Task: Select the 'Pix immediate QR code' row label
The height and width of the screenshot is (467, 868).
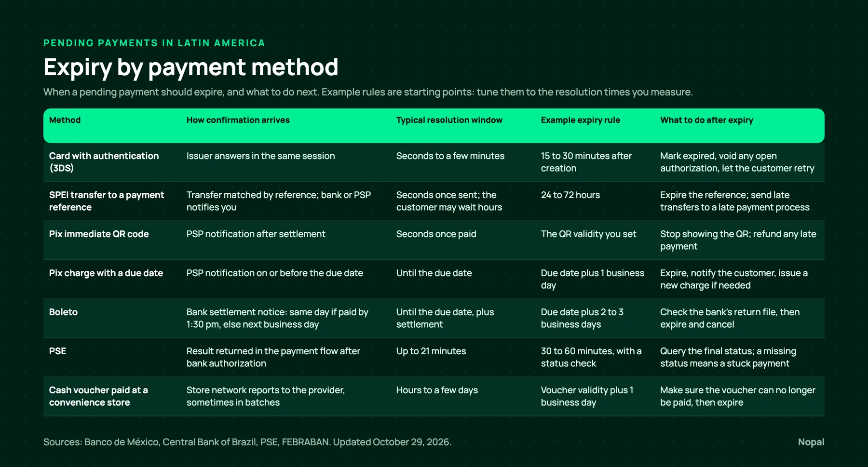Action: point(99,234)
